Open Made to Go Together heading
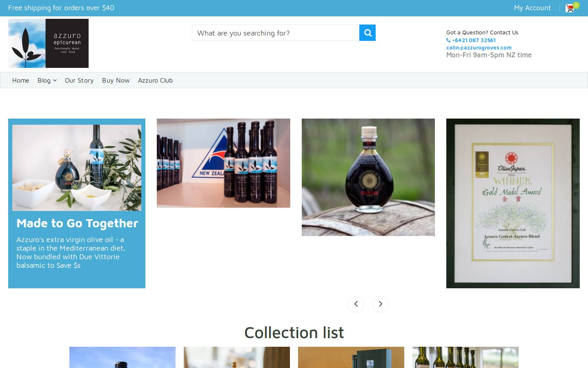The height and width of the screenshot is (368, 588). 77,223
